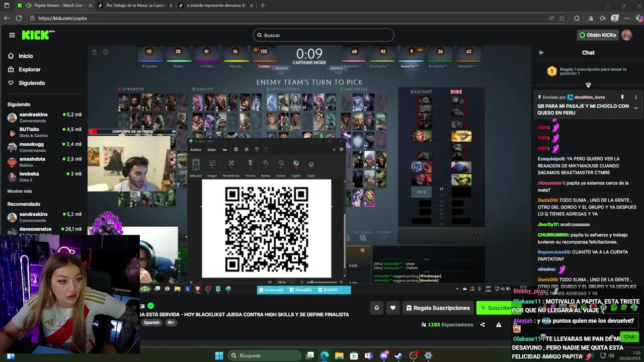Click the Read aloud icon in the address bar
Image resolution: width=644 pixels, height=362 pixels.
coord(551,18)
